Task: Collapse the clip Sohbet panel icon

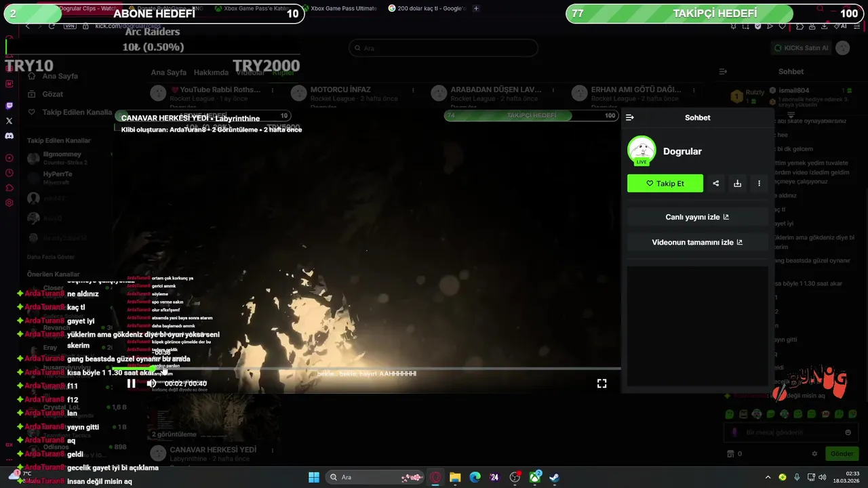Action: click(630, 117)
